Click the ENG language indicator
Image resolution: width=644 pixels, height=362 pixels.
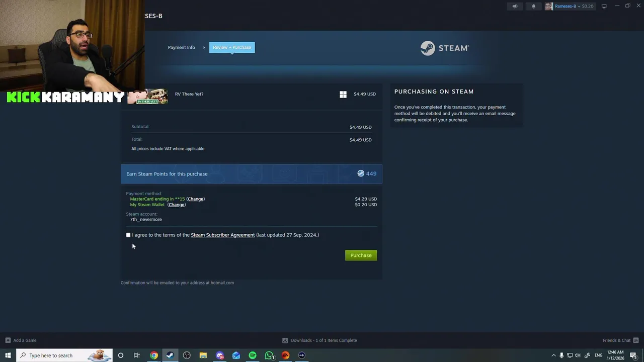click(x=599, y=355)
